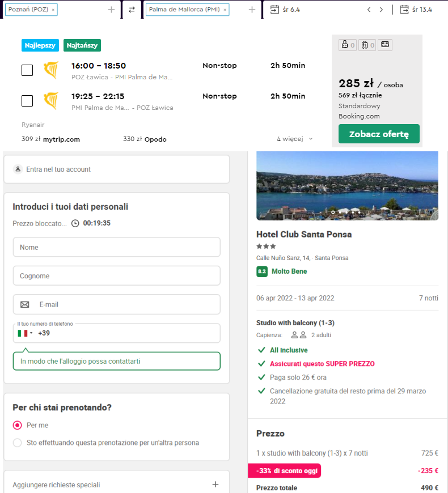Expand the 4 więcej offers list

(295, 139)
